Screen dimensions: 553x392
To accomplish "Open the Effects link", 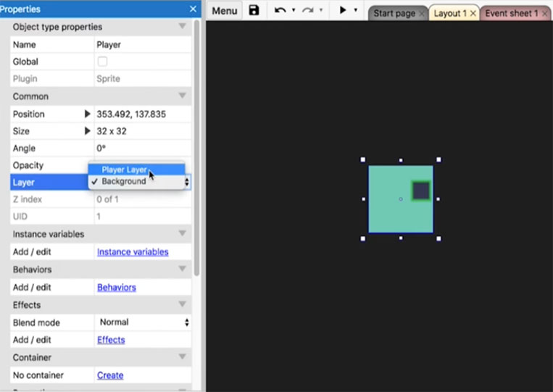I will tap(111, 340).
